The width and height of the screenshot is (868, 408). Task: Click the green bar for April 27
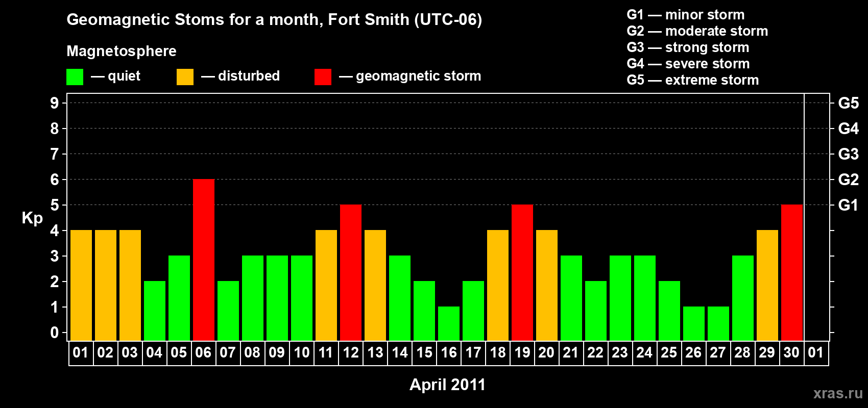click(718, 324)
